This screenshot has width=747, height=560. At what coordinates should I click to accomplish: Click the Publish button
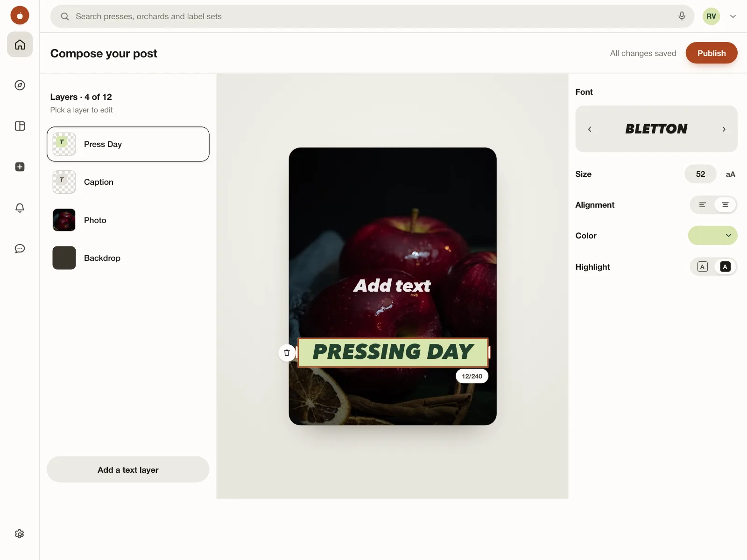coord(712,53)
